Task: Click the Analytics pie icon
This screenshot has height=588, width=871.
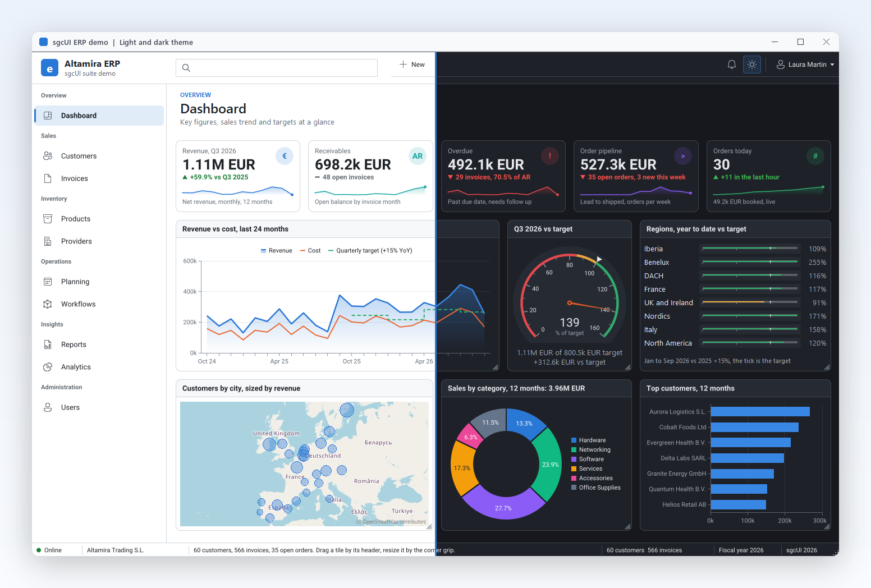Action: (x=48, y=367)
